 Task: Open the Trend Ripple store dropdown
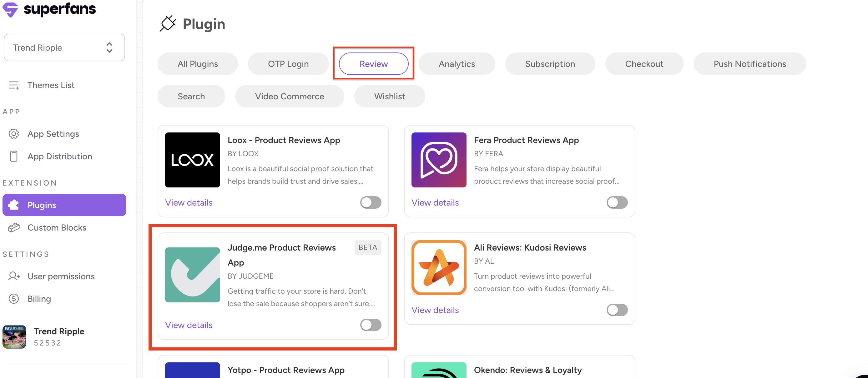point(64,47)
